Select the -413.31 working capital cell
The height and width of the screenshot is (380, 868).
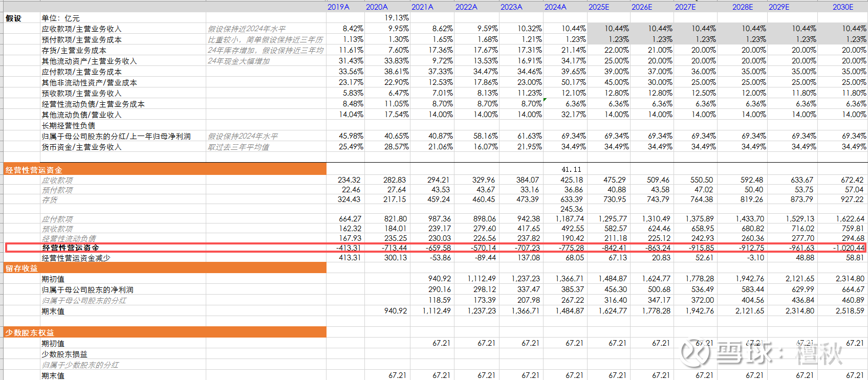pyautogui.click(x=349, y=248)
